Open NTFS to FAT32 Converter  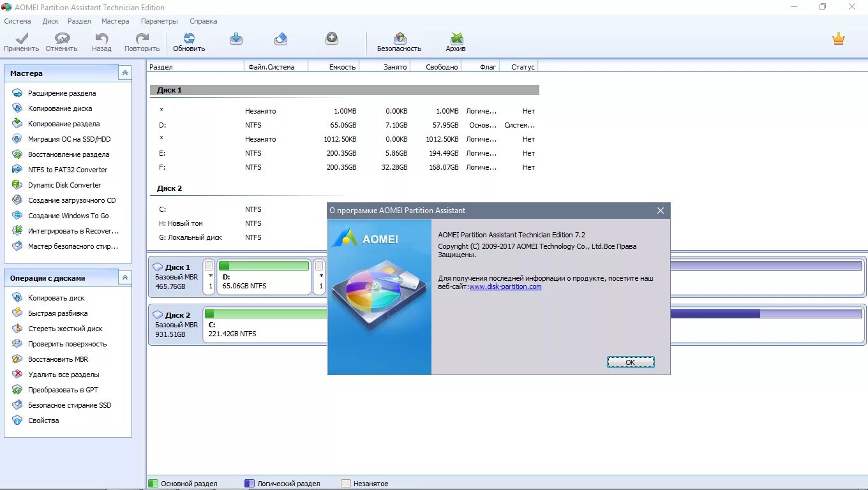[68, 170]
